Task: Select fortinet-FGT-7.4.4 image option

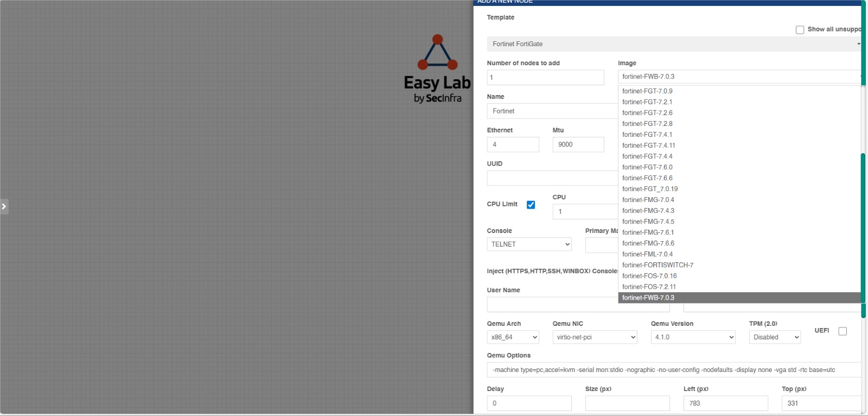Action: click(x=739, y=156)
